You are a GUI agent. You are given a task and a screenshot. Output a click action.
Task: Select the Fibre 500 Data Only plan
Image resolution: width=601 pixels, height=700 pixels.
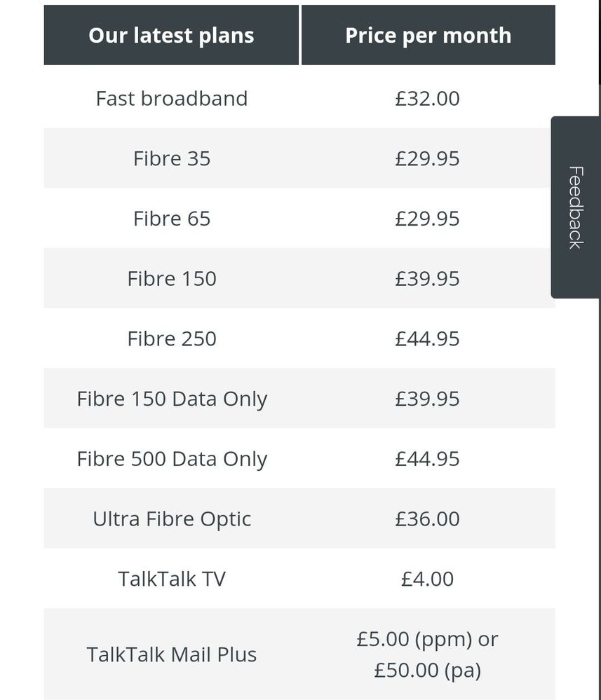click(172, 459)
